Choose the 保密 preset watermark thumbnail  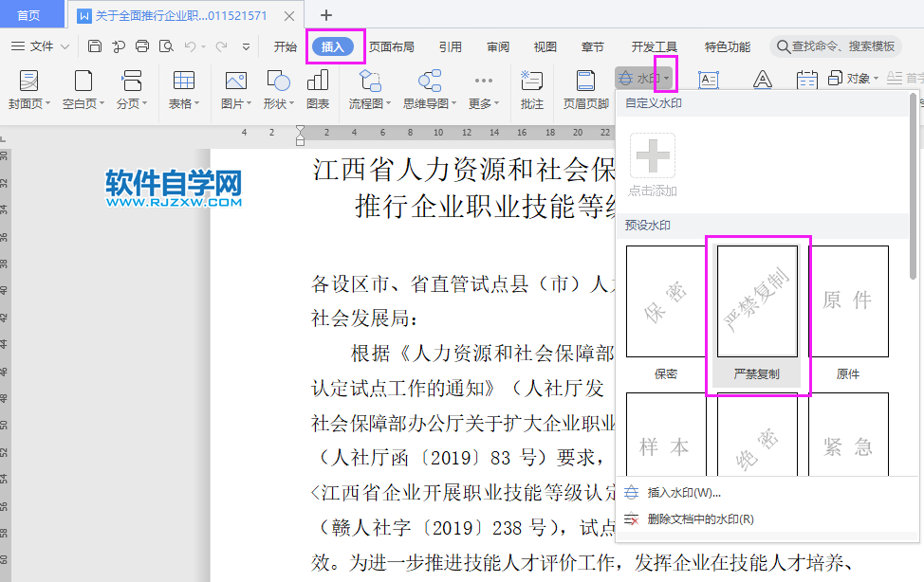coord(665,300)
